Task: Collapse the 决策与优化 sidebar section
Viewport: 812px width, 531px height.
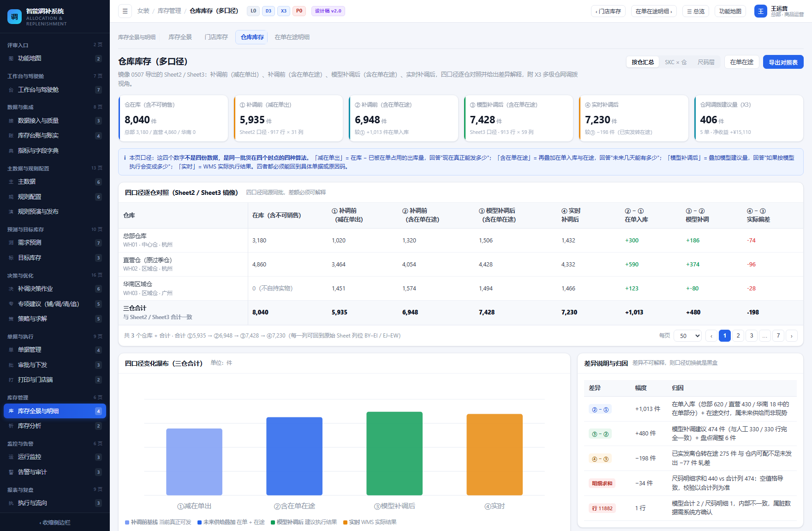Action: click(x=55, y=276)
